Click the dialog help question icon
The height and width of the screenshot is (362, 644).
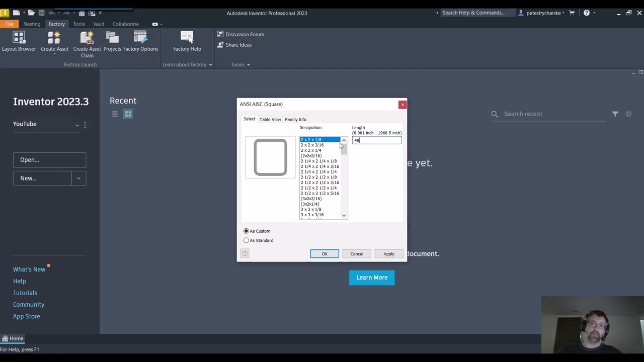[x=245, y=253]
